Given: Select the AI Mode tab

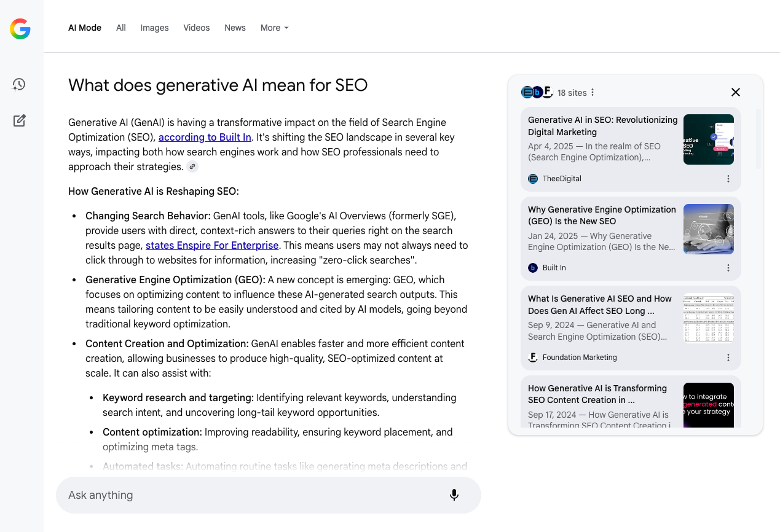Looking at the screenshot, I should point(85,28).
